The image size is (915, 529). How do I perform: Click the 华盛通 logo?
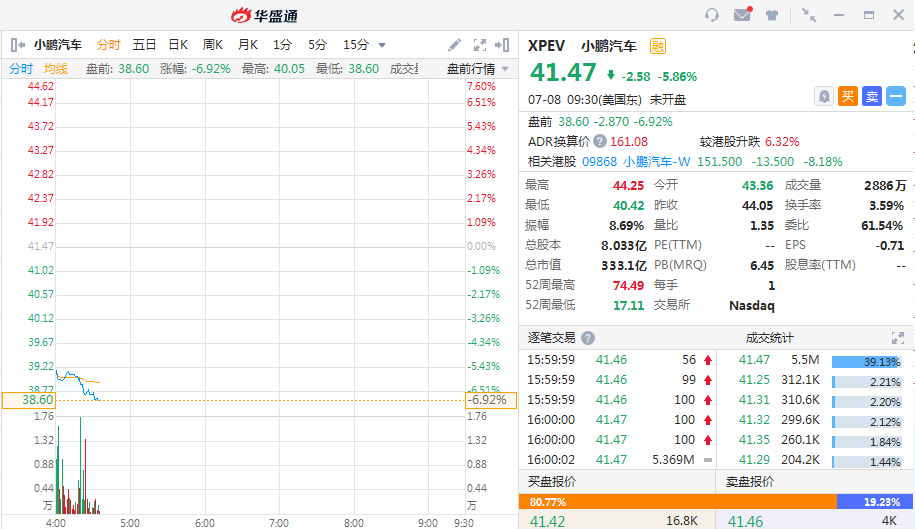264,16
